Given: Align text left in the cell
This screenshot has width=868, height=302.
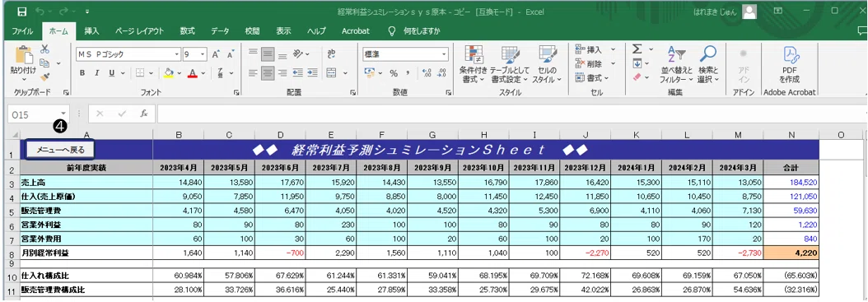Looking at the screenshot, I should (253, 73).
